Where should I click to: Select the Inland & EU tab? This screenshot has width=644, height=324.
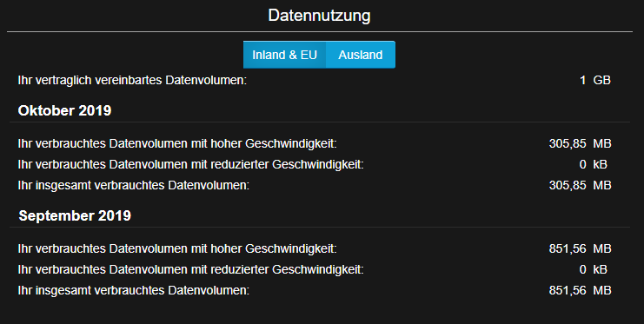[x=284, y=55]
